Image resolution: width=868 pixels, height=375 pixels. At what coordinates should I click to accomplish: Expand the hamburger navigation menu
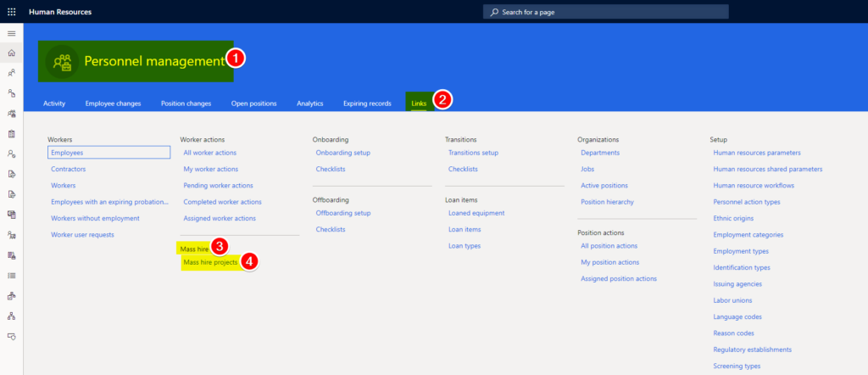click(x=11, y=34)
